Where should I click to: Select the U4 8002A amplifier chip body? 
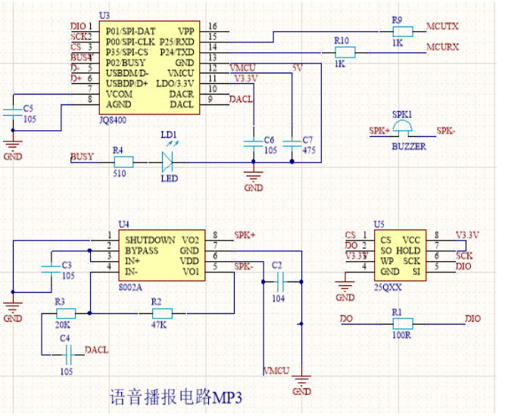(162, 256)
